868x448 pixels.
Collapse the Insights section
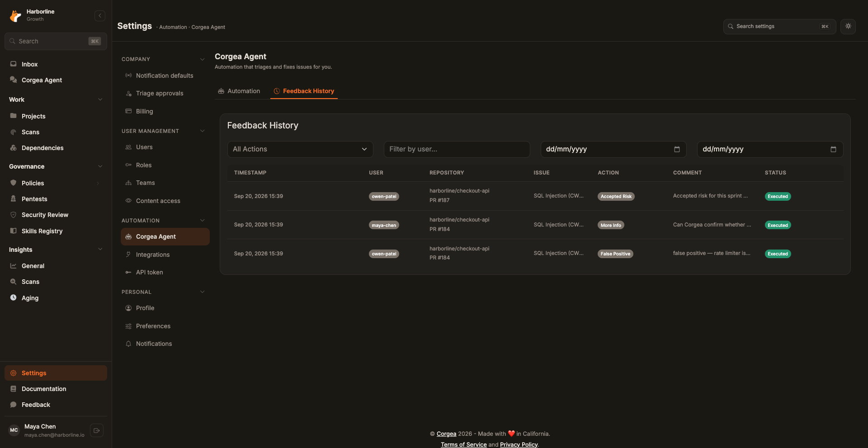(100, 250)
